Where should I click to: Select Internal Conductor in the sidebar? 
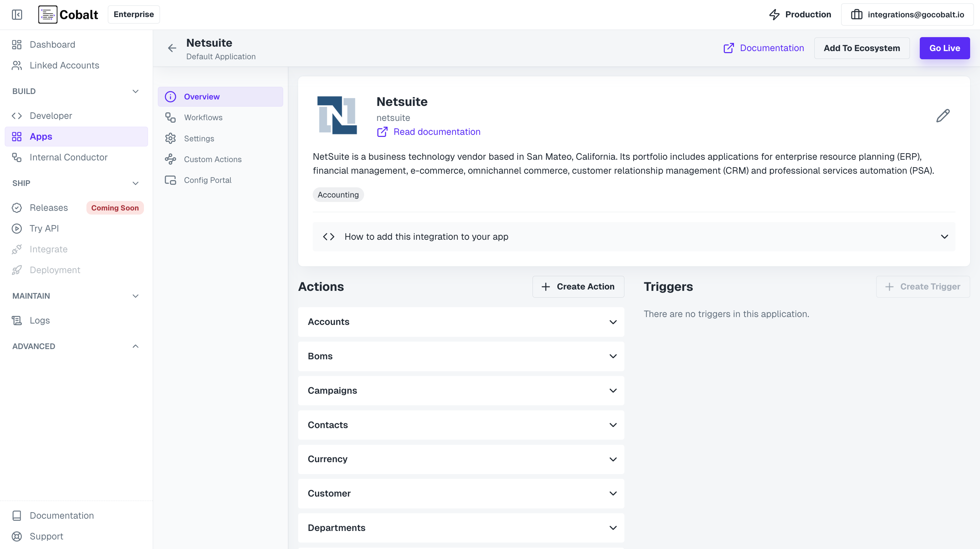point(68,157)
